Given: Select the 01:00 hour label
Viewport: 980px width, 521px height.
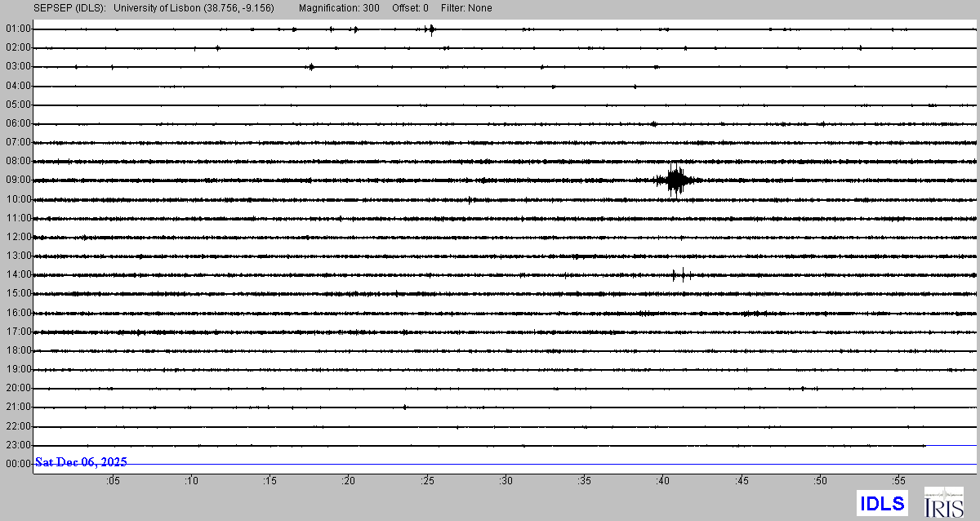Looking at the screenshot, I should click(18, 29).
